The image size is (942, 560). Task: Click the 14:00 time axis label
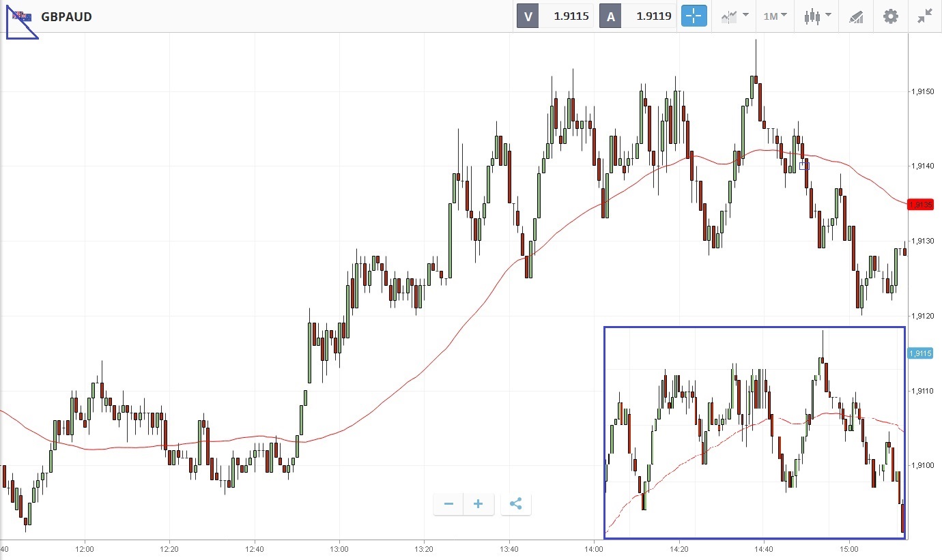point(594,548)
